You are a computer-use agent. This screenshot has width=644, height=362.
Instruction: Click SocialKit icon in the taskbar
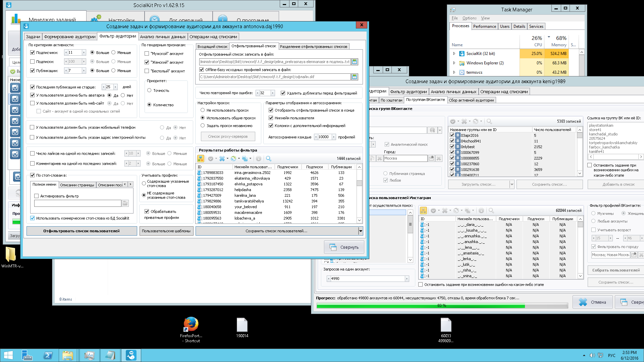[x=131, y=355]
